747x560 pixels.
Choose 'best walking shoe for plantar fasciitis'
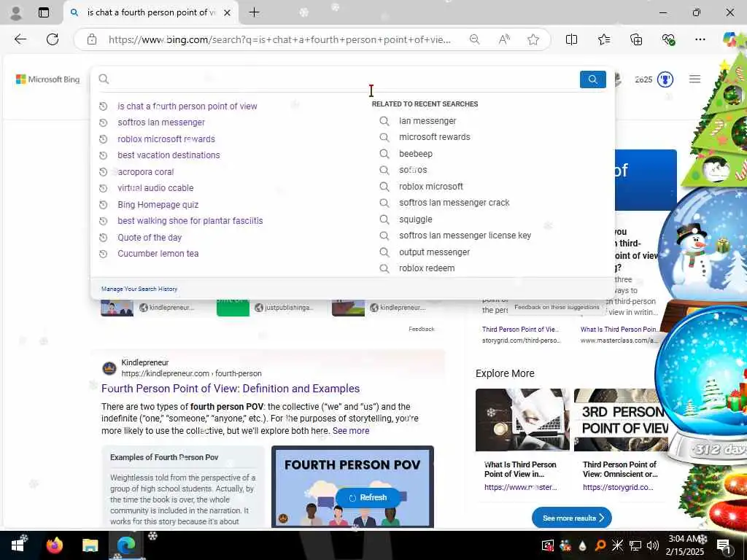pyautogui.click(x=190, y=221)
